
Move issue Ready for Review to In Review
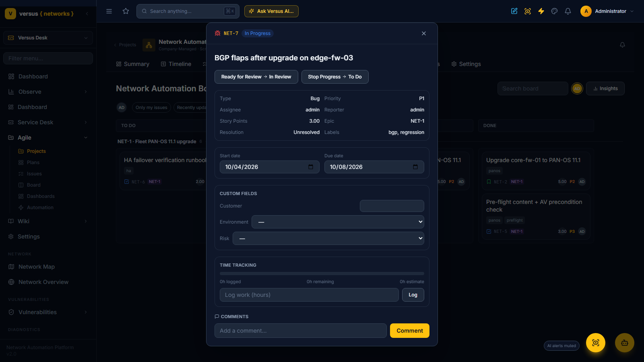pos(256,77)
